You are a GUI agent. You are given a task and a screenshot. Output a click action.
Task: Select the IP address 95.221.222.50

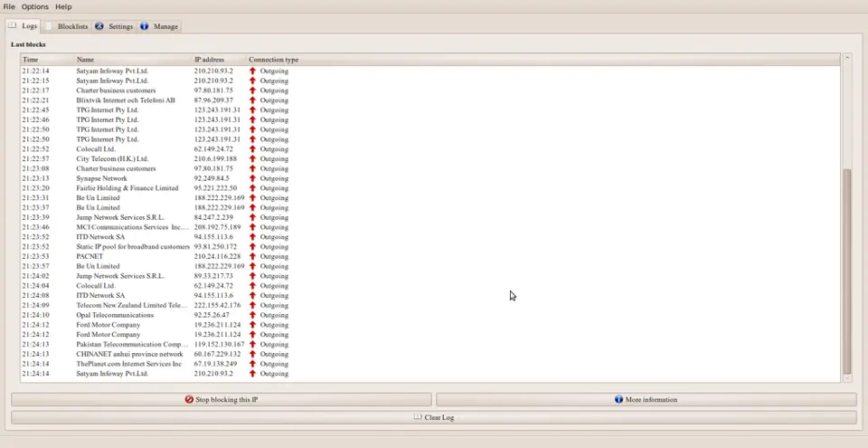215,188
